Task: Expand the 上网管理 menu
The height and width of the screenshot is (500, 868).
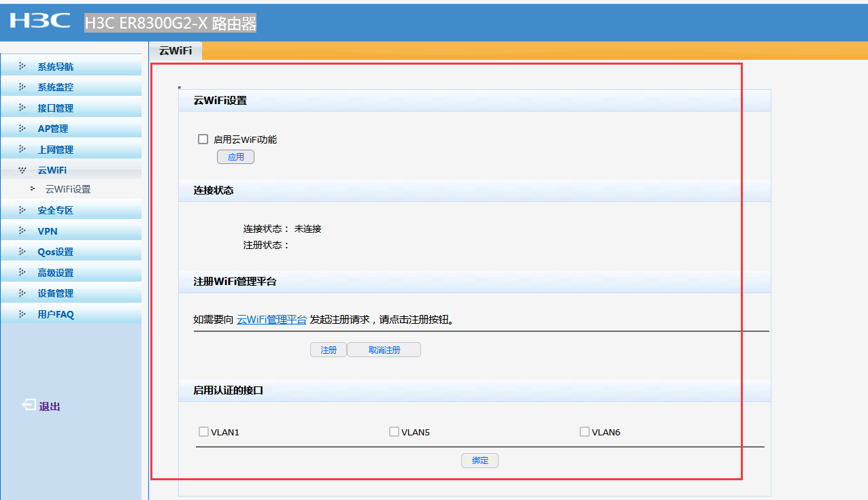Action: [71, 150]
